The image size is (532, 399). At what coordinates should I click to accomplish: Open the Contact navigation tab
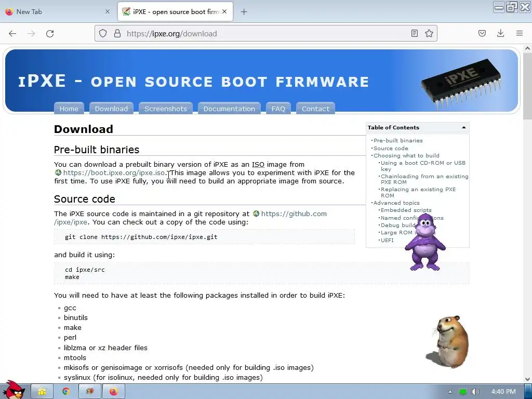pyautogui.click(x=315, y=109)
